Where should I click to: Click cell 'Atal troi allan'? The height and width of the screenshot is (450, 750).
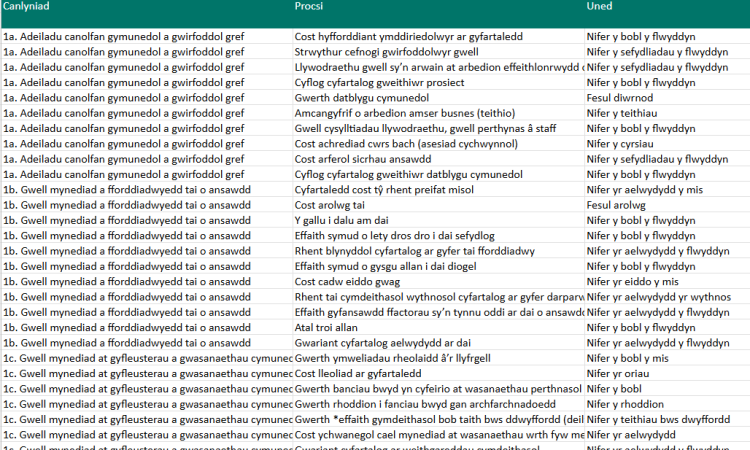439,327
